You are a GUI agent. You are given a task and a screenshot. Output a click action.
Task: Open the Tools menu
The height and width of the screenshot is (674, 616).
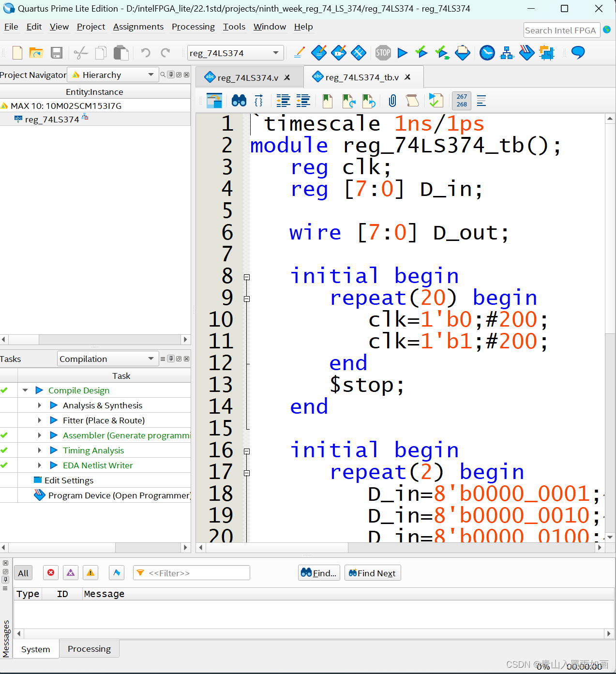(x=234, y=27)
